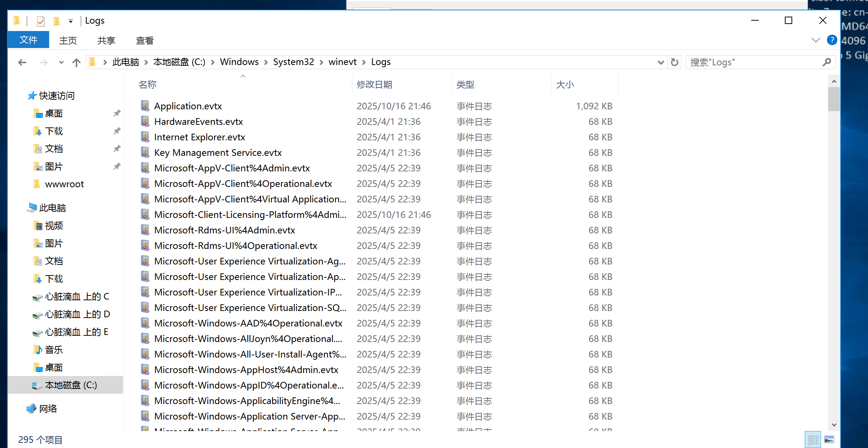
Task: Switch to large thumbnails view
Action: coord(829,439)
